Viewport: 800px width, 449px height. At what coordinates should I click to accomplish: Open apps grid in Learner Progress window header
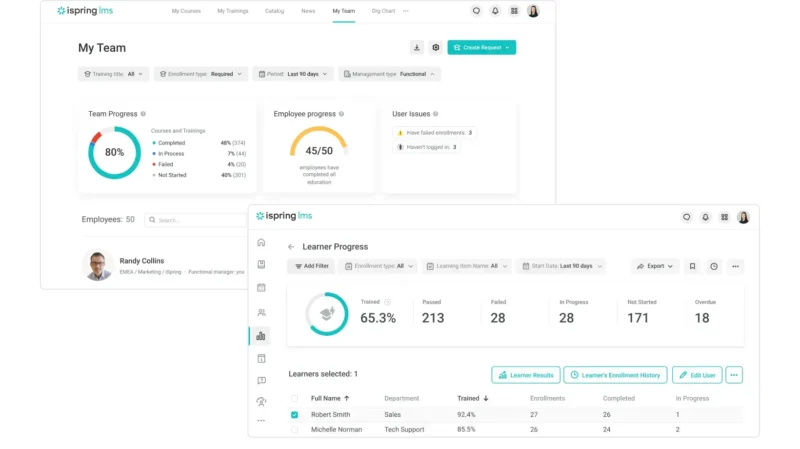pos(724,217)
